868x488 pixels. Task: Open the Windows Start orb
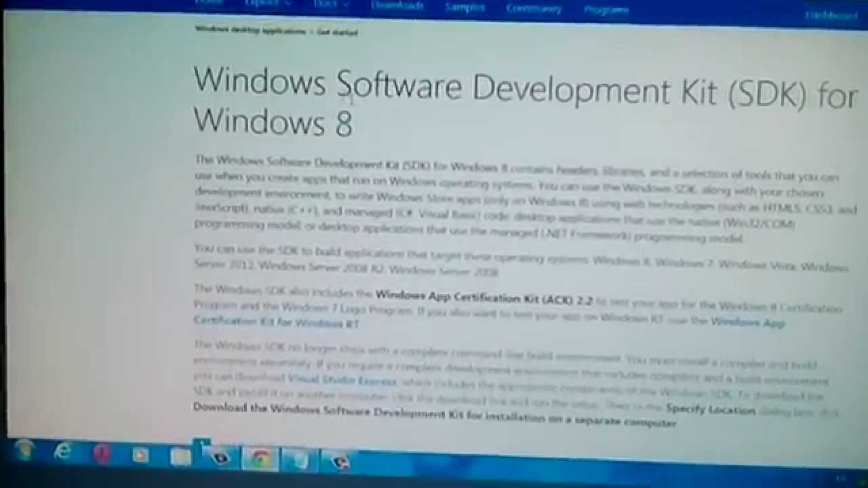(24, 449)
